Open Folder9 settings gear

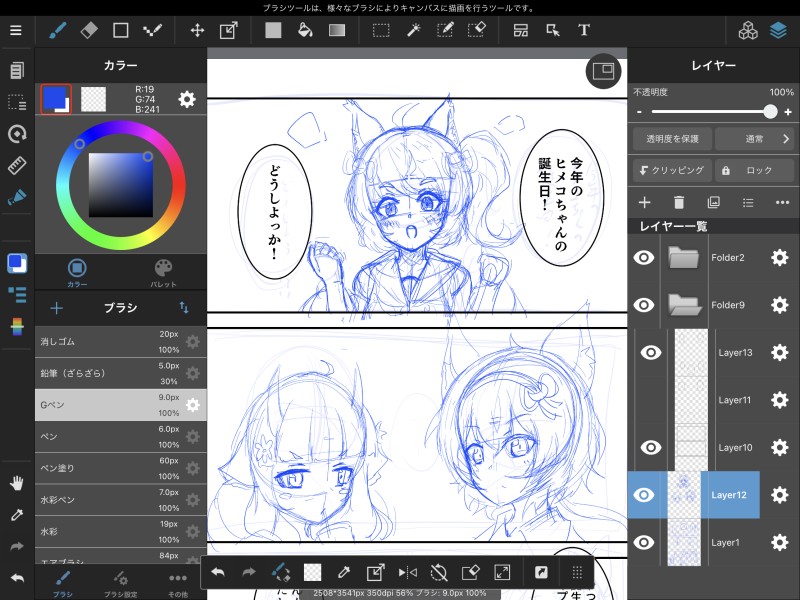coord(780,305)
